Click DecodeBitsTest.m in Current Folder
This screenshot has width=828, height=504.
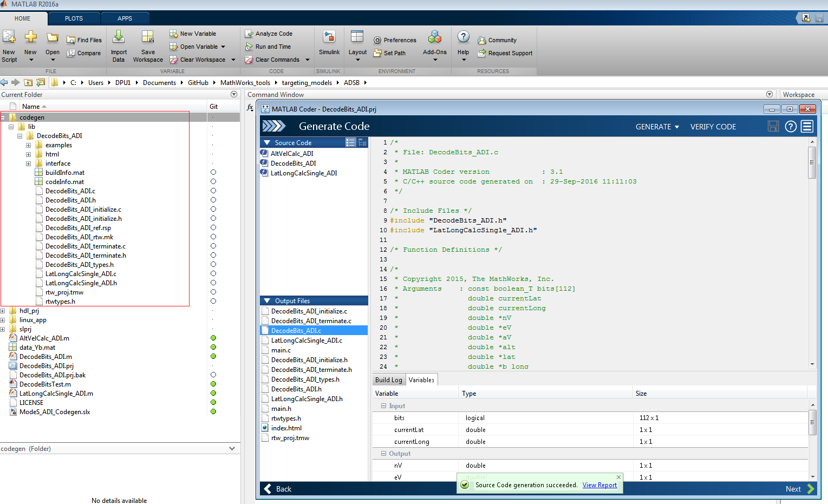coord(45,384)
